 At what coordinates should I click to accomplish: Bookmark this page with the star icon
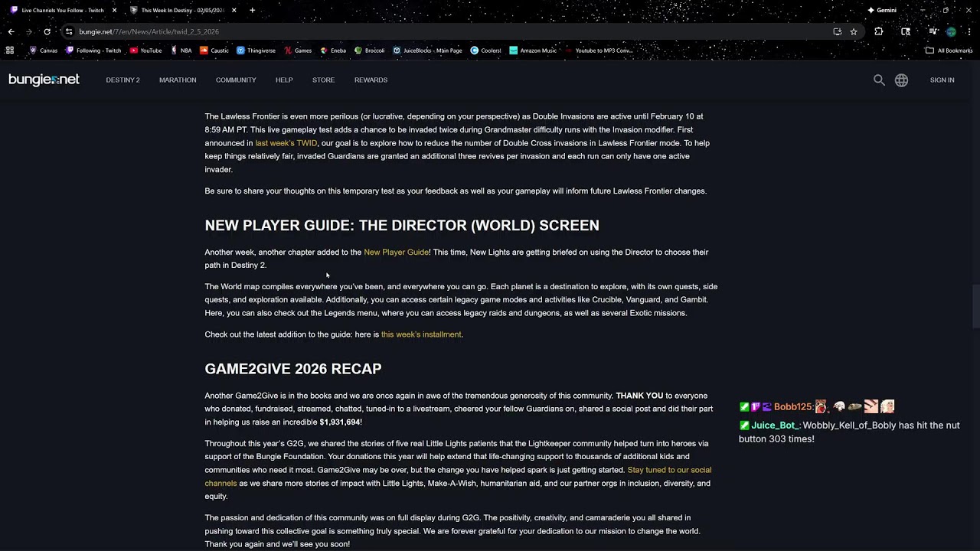click(x=854, y=31)
